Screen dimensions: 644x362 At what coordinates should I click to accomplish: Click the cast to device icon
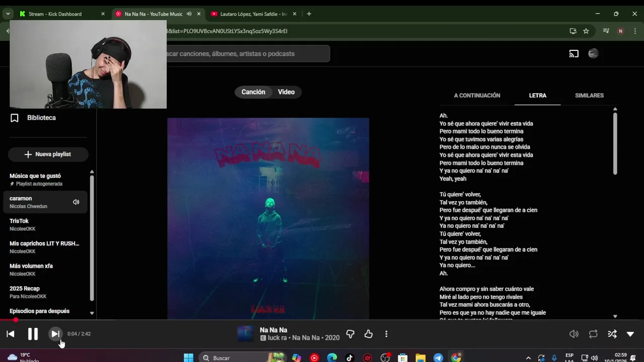(574, 54)
